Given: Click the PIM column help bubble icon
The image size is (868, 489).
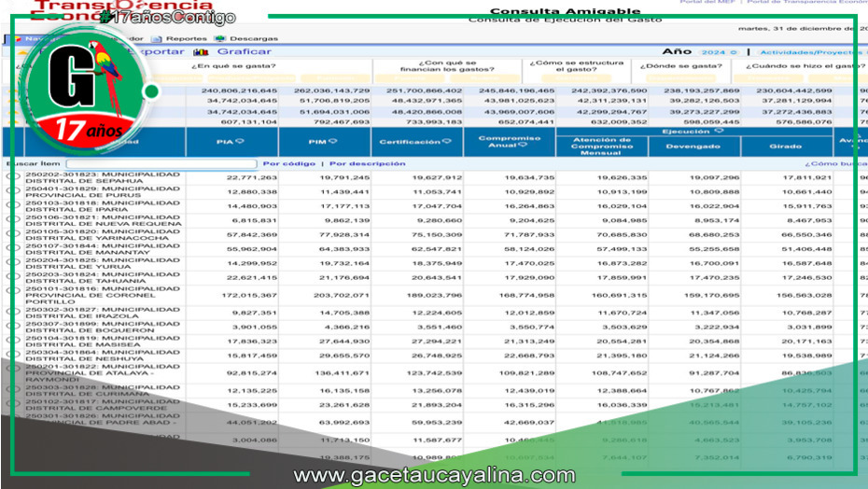Looking at the screenshot, I should (332, 141).
